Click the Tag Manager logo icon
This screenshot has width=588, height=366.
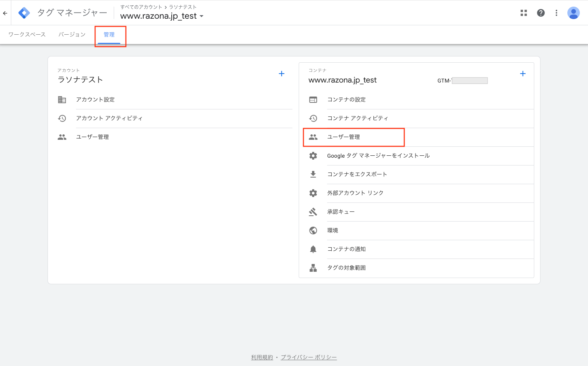pos(24,13)
